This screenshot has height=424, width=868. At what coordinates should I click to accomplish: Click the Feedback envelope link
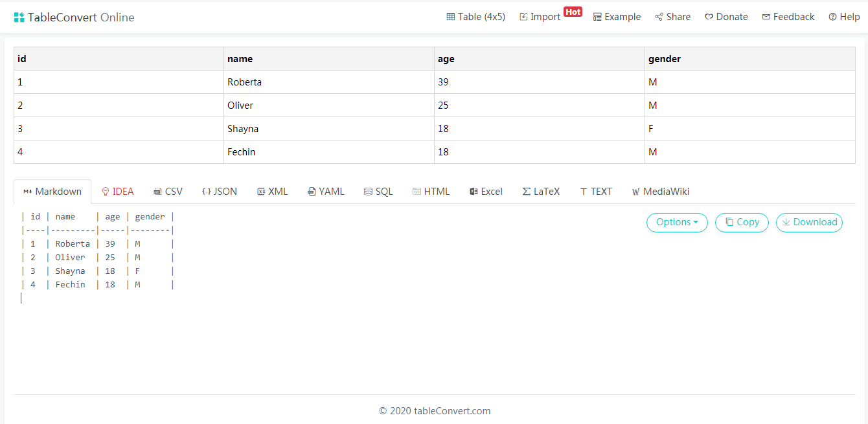pyautogui.click(x=788, y=17)
